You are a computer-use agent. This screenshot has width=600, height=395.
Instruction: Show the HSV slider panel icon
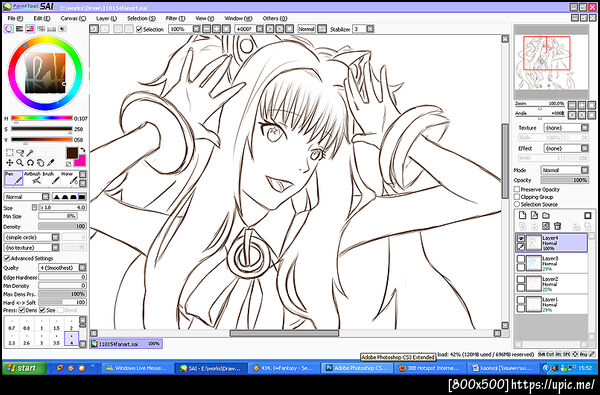(30, 29)
